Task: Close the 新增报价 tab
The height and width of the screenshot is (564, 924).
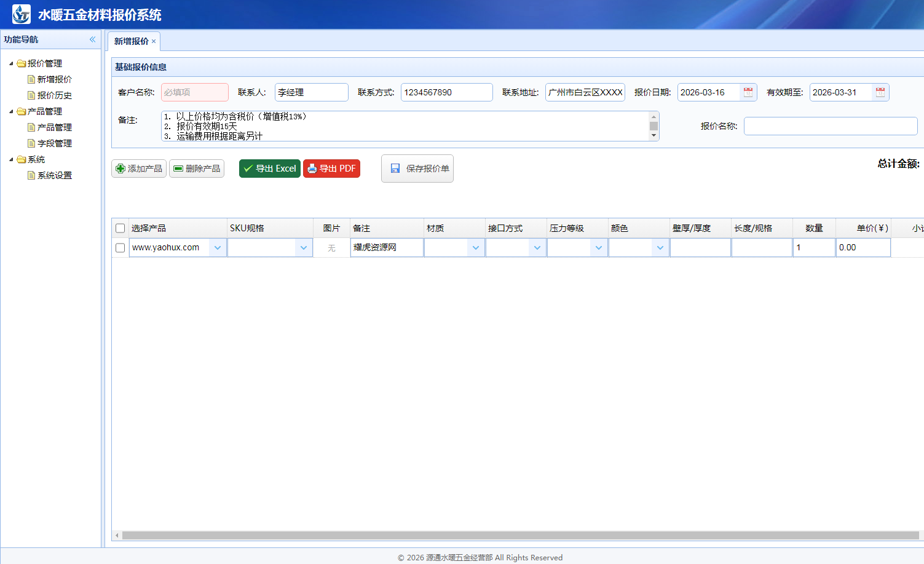Action: pyautogui.click(x=154, y=41)
